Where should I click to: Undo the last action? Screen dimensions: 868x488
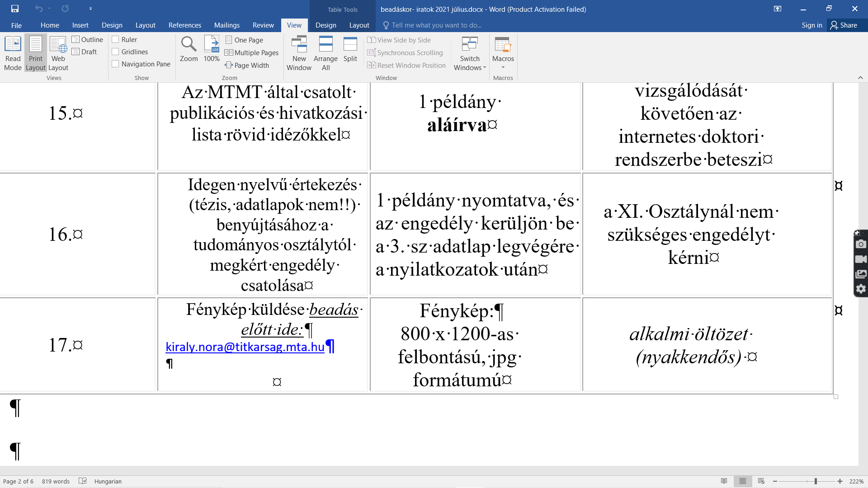39,9
